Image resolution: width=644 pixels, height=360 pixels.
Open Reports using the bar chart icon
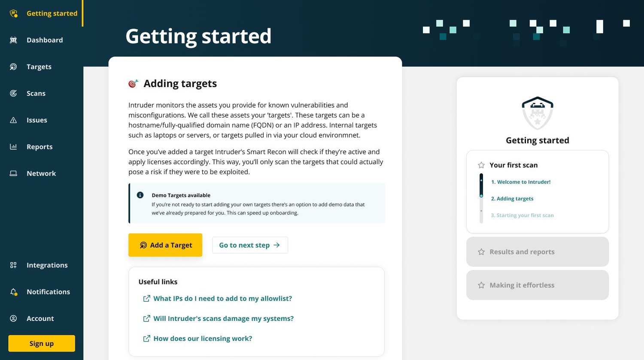point(13,147)
